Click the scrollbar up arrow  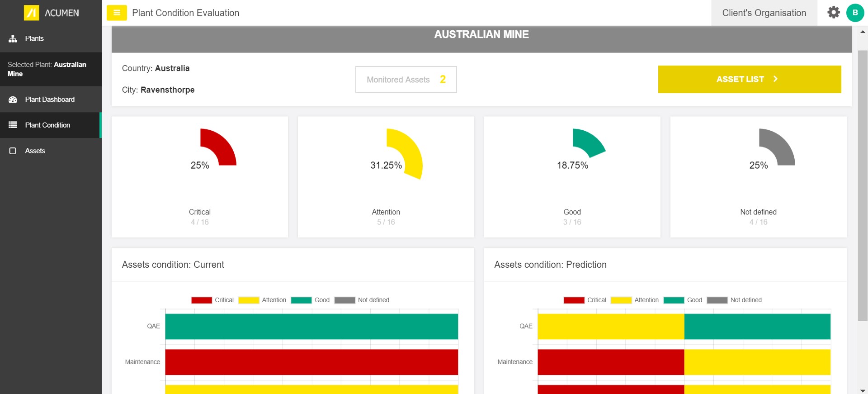(863, 32)
